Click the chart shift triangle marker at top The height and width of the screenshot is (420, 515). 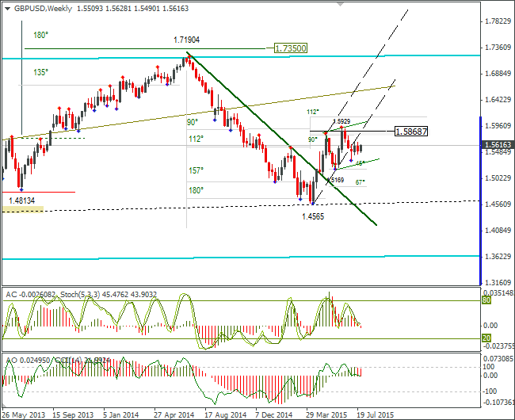point(340,4)
